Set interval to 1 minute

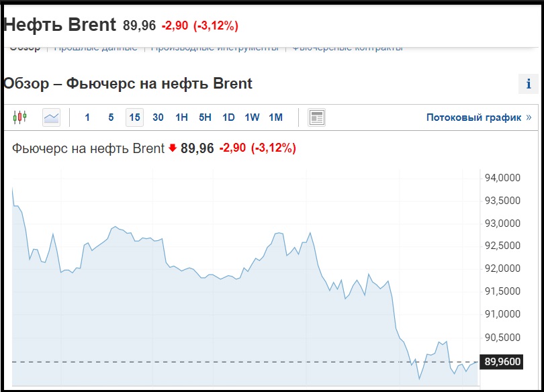click(87, 117)
